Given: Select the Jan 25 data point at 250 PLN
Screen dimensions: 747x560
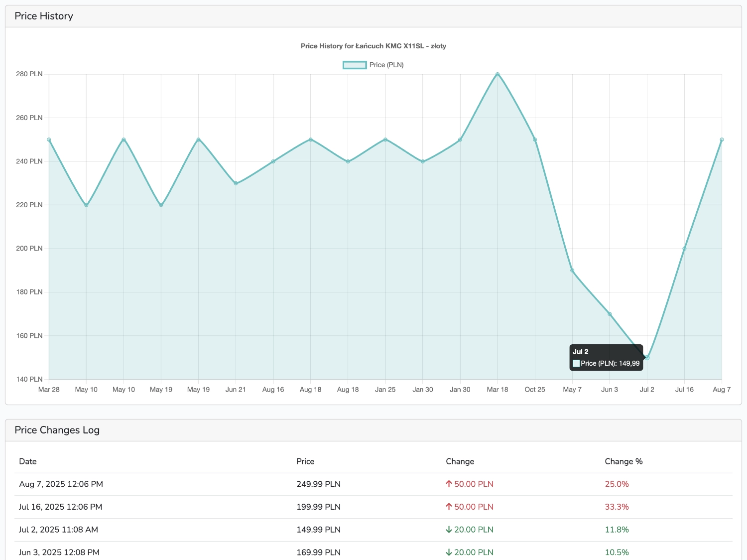Looking at the screenshot, I should pos(385,140).
